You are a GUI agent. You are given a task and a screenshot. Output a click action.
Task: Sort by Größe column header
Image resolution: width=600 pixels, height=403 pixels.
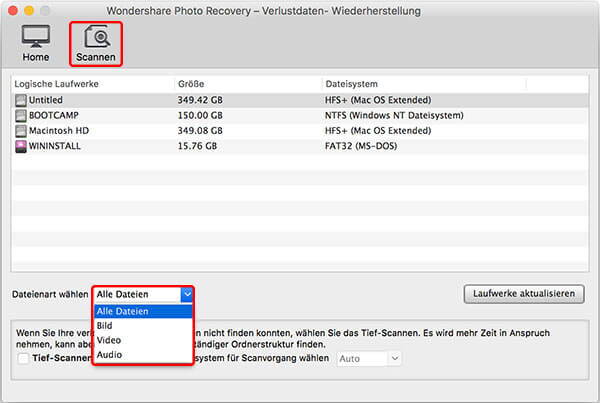point(191,84)
